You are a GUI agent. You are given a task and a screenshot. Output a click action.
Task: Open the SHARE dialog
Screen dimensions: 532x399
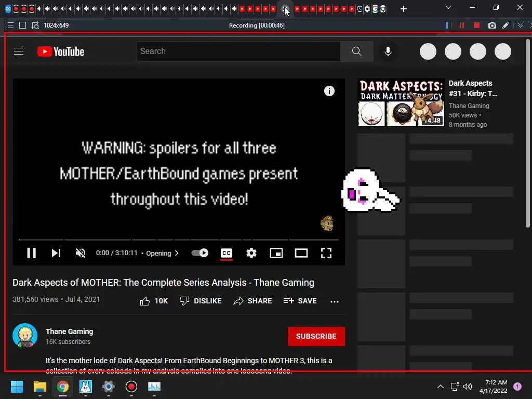(253, 301)
